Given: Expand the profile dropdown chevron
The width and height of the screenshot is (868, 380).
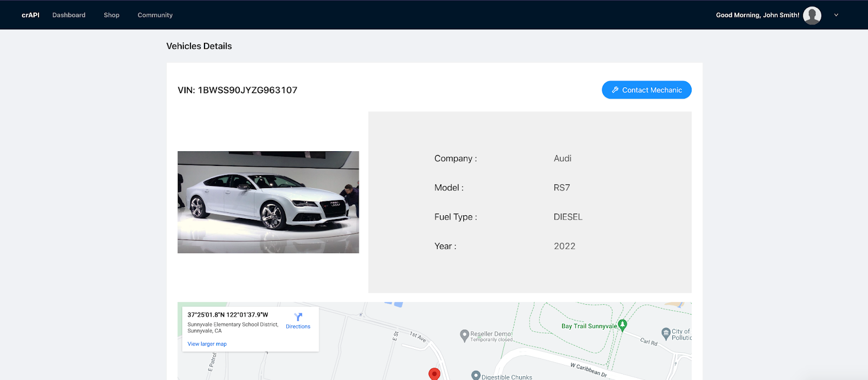Looking at the screenshot, I should (x=836, y=15).
